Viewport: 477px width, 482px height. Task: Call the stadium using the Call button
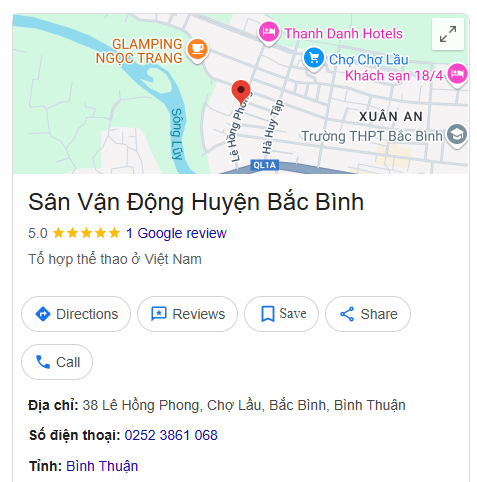coord(57,362)
